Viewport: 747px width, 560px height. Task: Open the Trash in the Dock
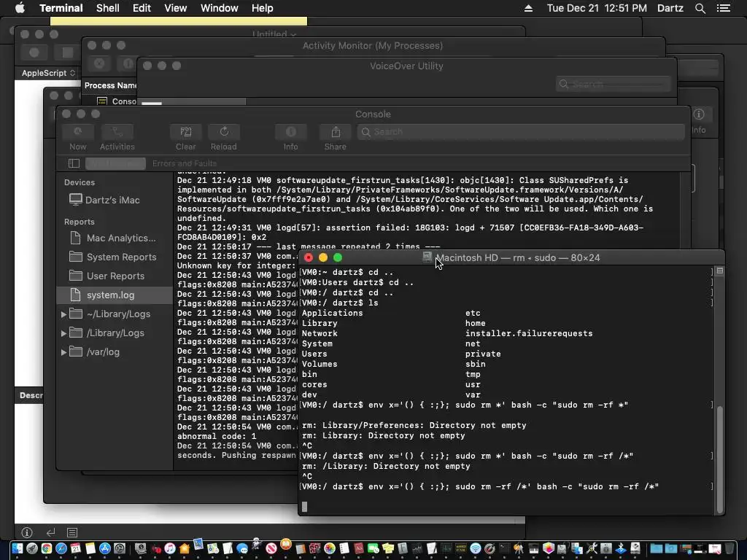tap(729, 548)
